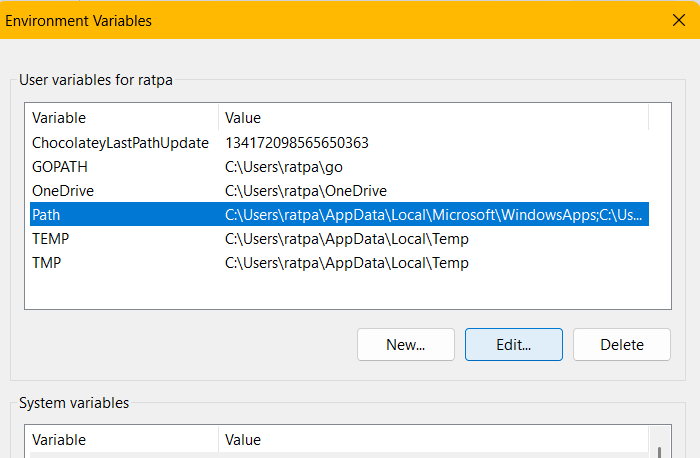Viewport: 700px width, 458px height.
Task: Select the TEMP variable name
Action: 51,239
